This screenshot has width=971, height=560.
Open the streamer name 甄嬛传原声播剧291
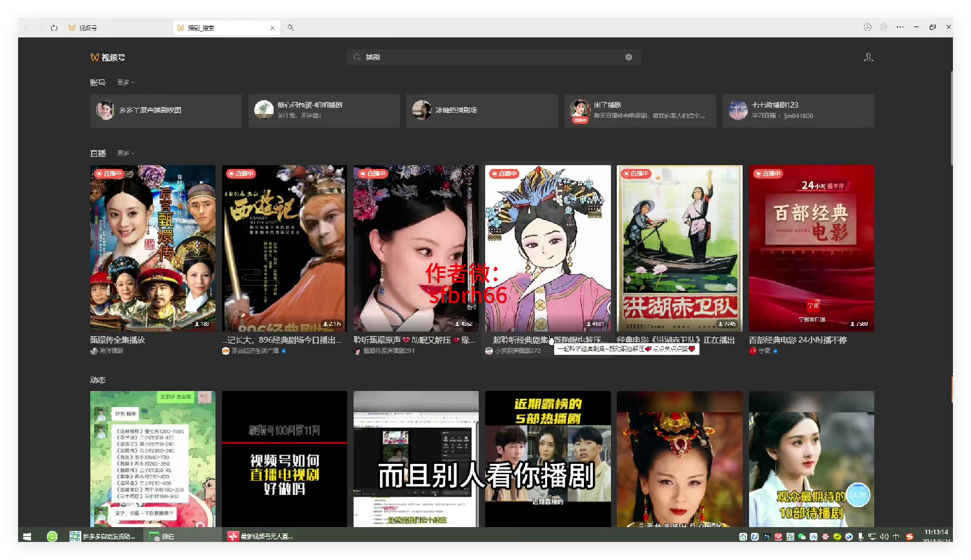click(x=388, y=351)
